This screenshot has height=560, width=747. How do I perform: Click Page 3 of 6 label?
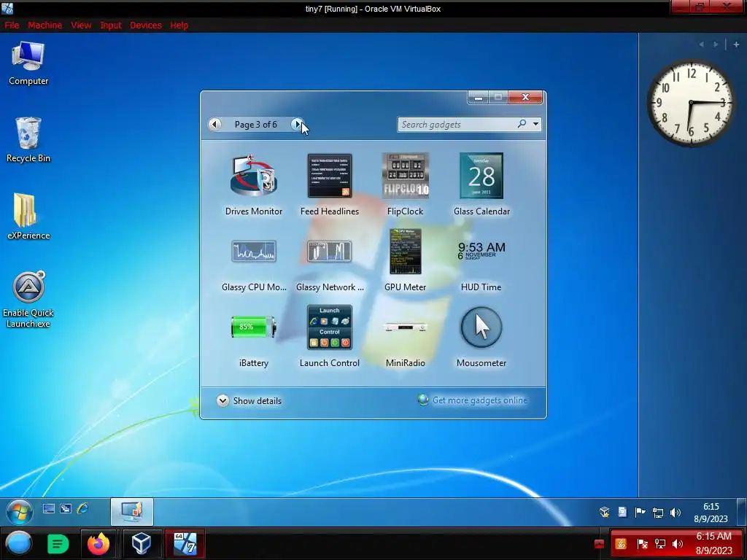point(256,124)
